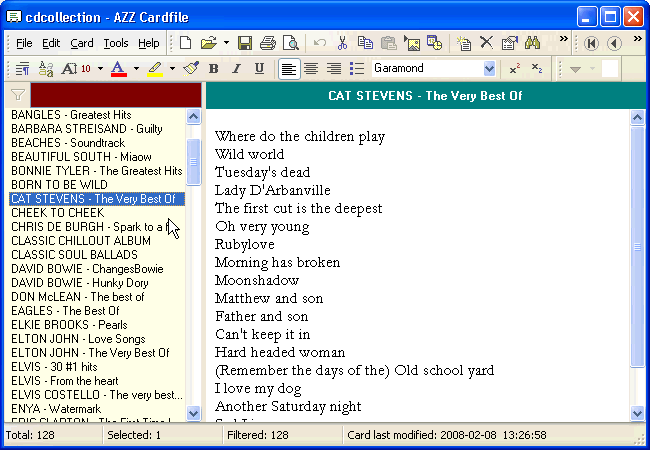Apply the yellow highlight color
The height and width of the screenshot is (450, 650).
click(x=155, y=69)
